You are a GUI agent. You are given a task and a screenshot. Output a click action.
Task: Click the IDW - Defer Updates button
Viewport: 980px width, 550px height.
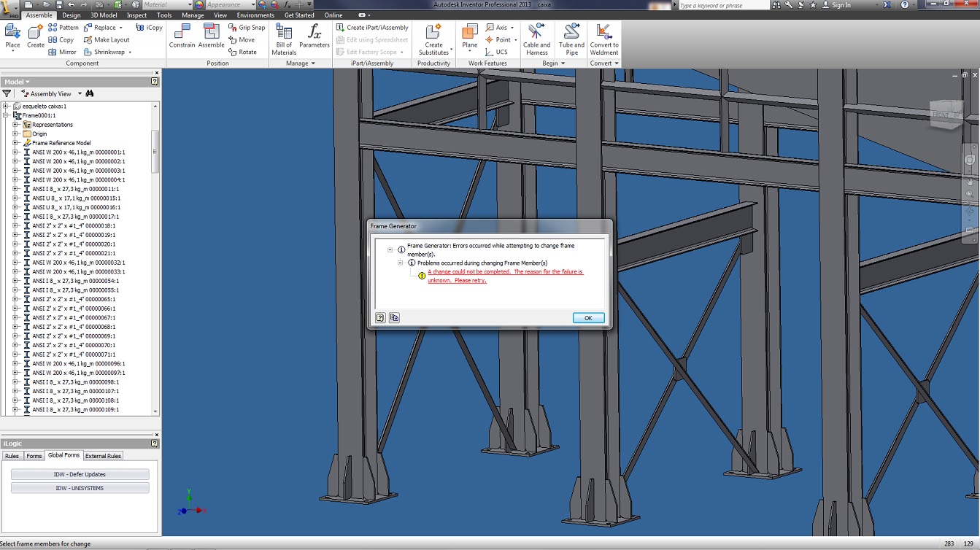coord(80,475)
